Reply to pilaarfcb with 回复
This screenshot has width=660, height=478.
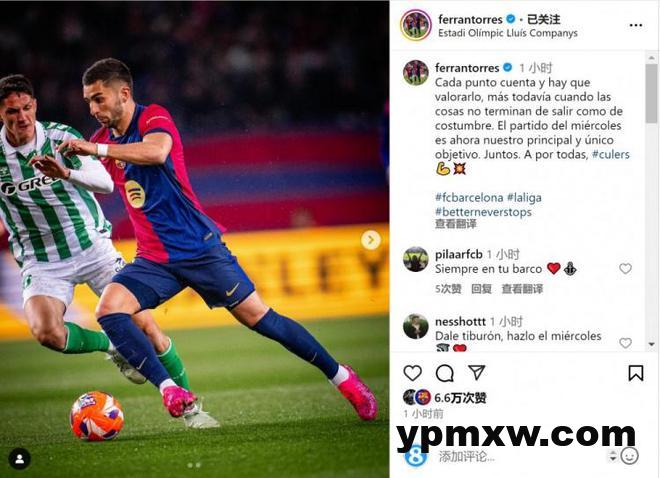coord(482,289)
